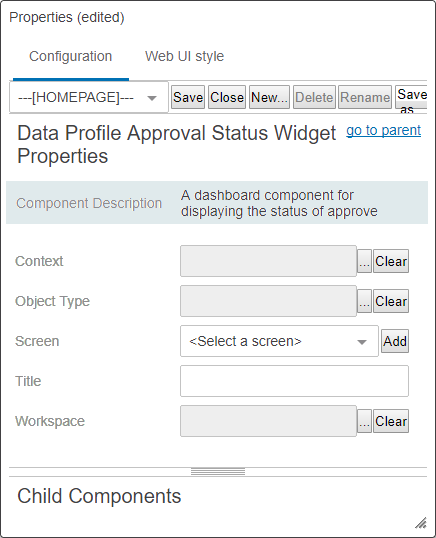Screen dimensions: 436x538
Task: Create a new configuration with New...
Action: pyautogui.click(x=269, y=97)
